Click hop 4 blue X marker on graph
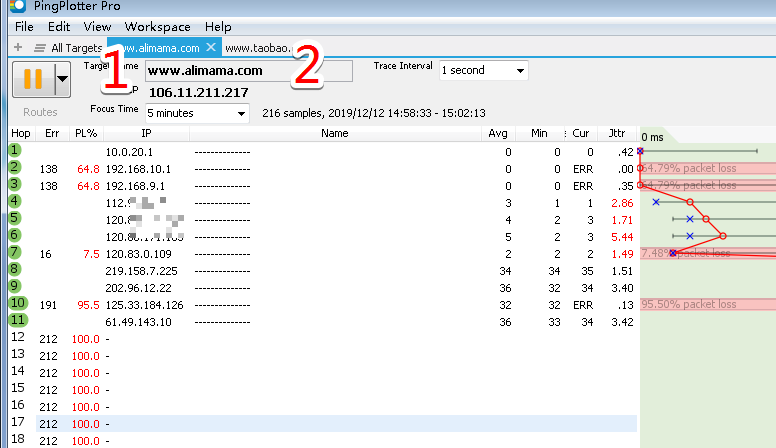 click(x=656, y=202)
